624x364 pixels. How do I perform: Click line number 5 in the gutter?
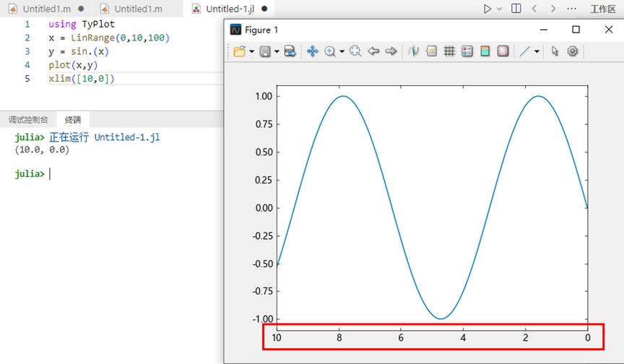tap(27, 79)
